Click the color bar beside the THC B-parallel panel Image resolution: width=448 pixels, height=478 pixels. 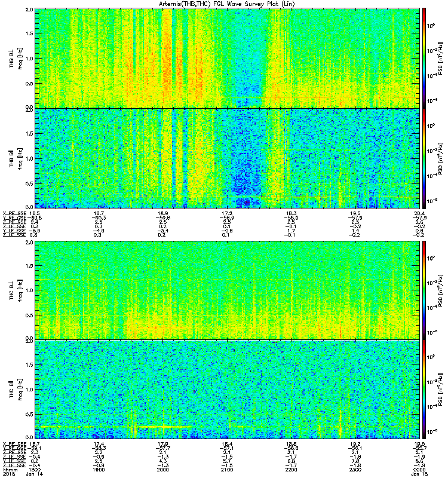424,390
